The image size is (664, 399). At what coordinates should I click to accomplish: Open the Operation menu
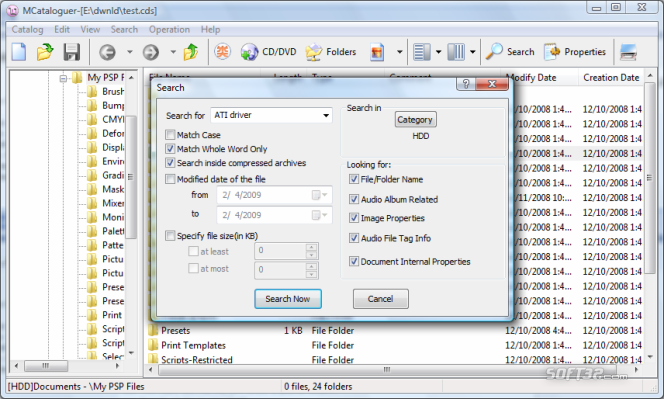(x=169, y=29)
